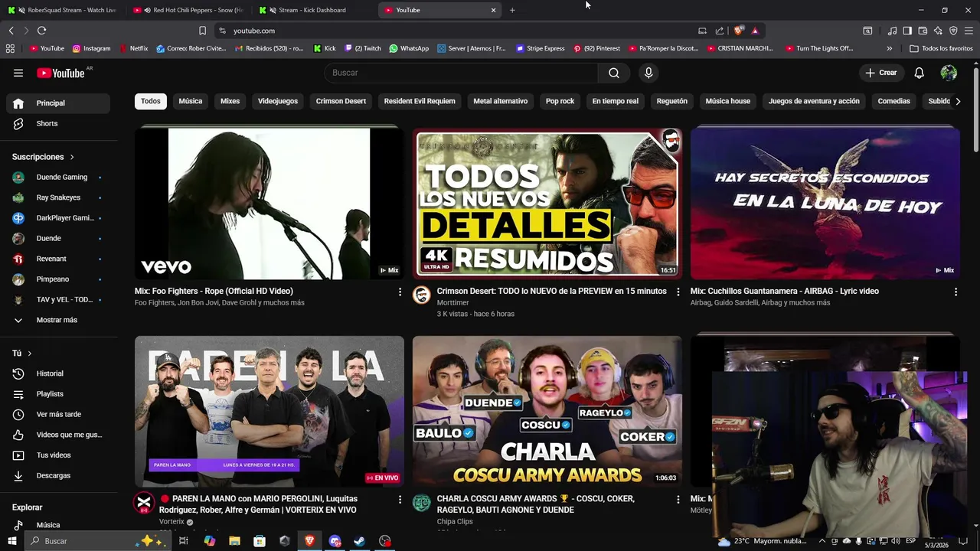Open the Ray Snakeyes subscription
Viewport: 980px width, 551px height.
point(58,197)
